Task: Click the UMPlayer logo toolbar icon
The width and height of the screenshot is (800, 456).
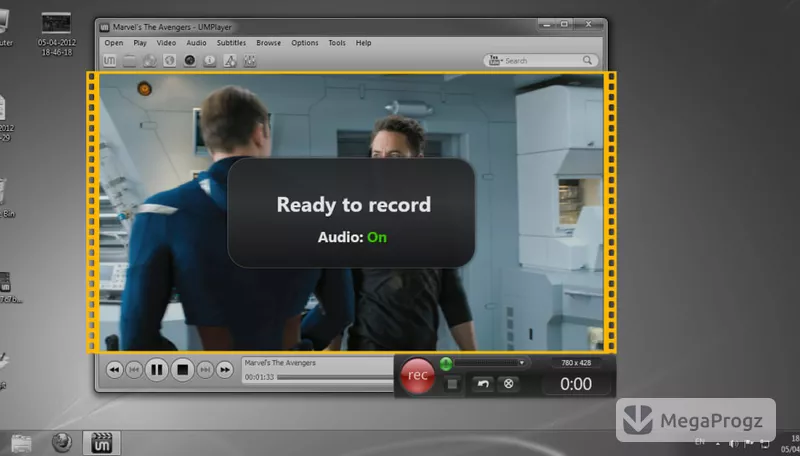Action: (x=110, y=61)
